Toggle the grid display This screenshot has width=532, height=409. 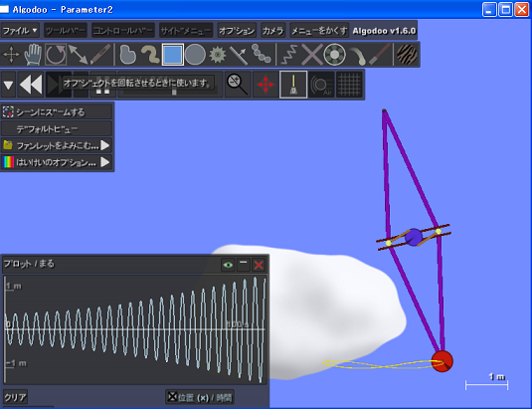point(349,85)
